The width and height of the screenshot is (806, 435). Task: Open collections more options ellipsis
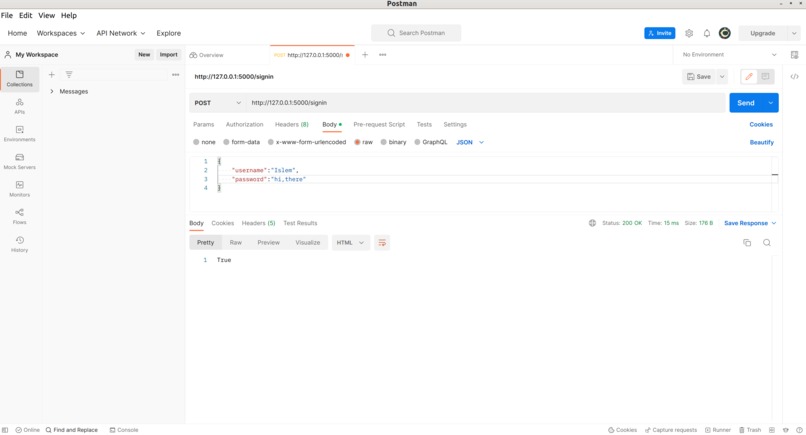coord(176,75)
